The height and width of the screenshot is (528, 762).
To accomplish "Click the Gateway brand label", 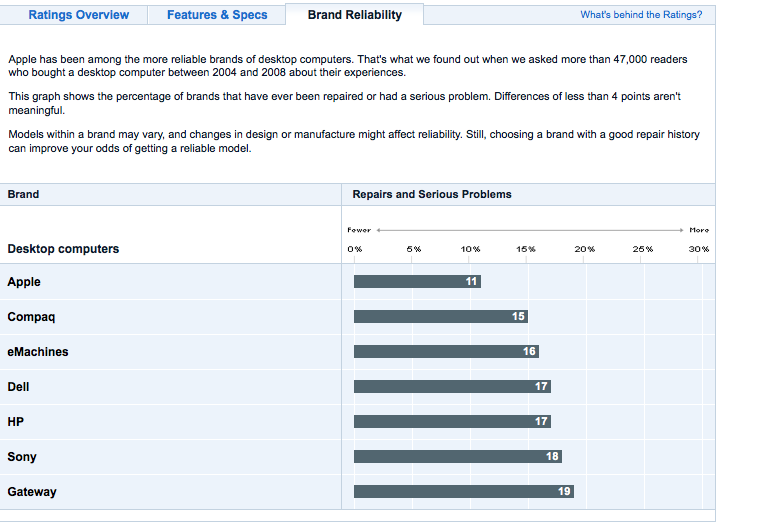I will (32, 492).
